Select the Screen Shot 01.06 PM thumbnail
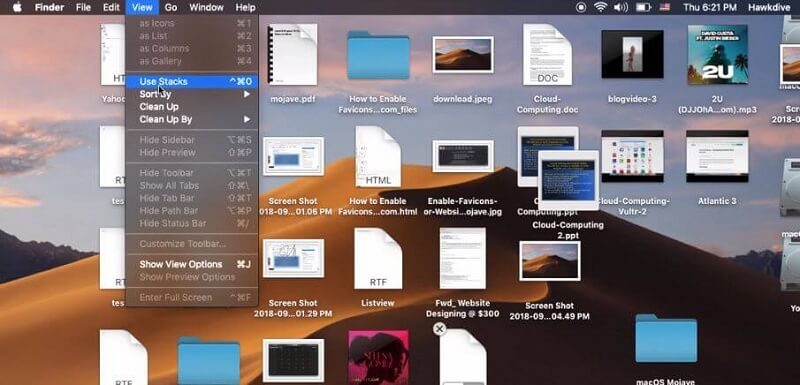The height and width of the screenshot is (385, 800). pos(293,156)
